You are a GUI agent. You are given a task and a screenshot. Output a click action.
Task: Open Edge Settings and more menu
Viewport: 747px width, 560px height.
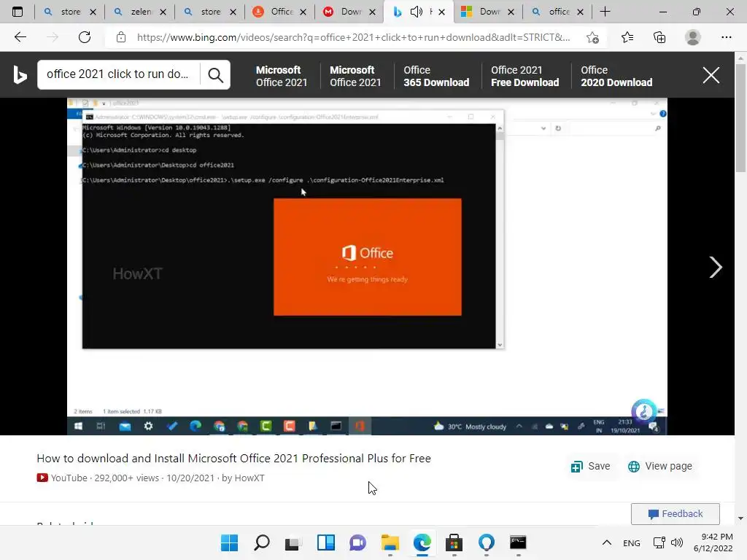point(726,37)
